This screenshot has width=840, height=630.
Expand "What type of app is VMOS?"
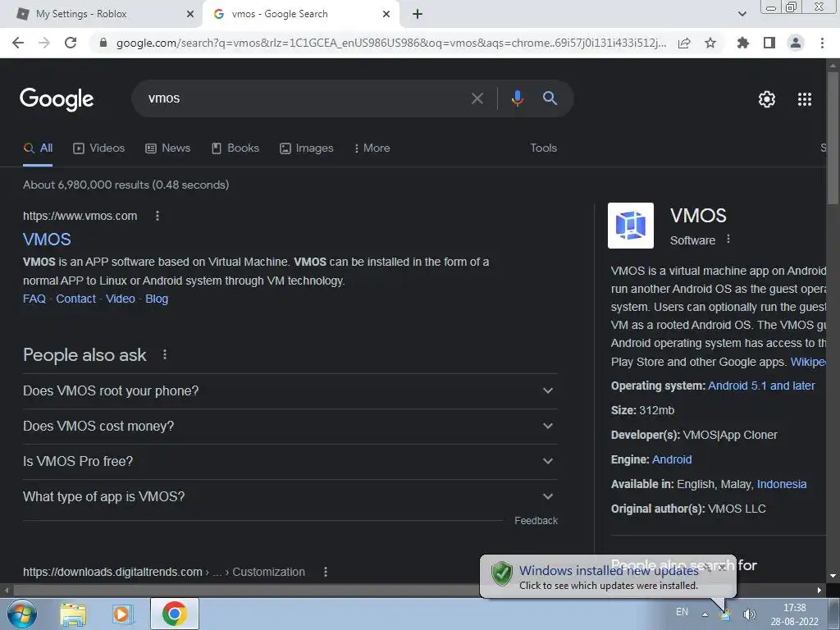290,496
